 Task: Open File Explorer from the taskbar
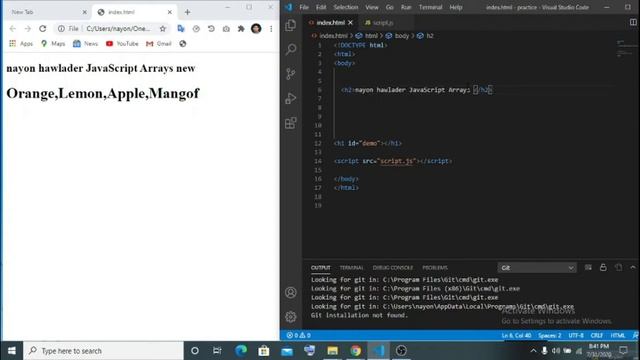(x=333, y=351)
